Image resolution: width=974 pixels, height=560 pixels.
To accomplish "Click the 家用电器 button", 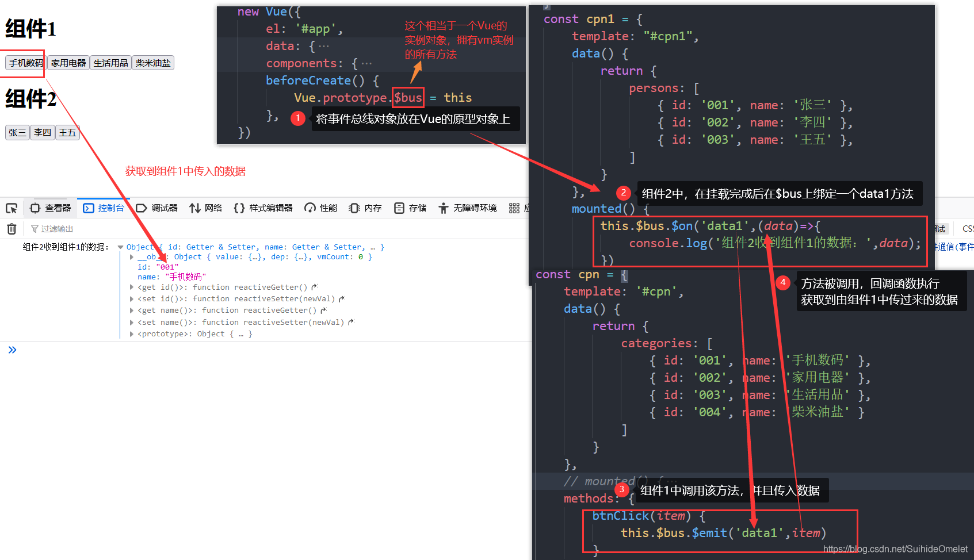I will pos(68,63).
